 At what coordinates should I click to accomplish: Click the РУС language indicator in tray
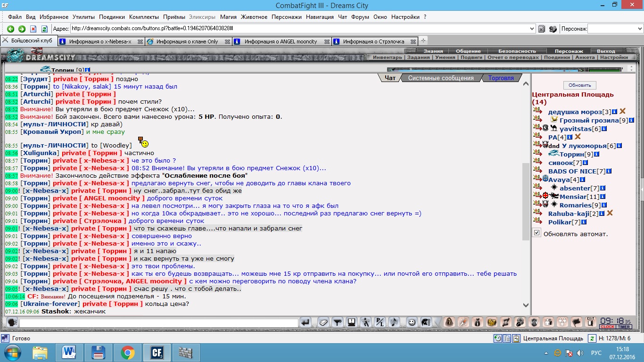(x=596, y=353)
